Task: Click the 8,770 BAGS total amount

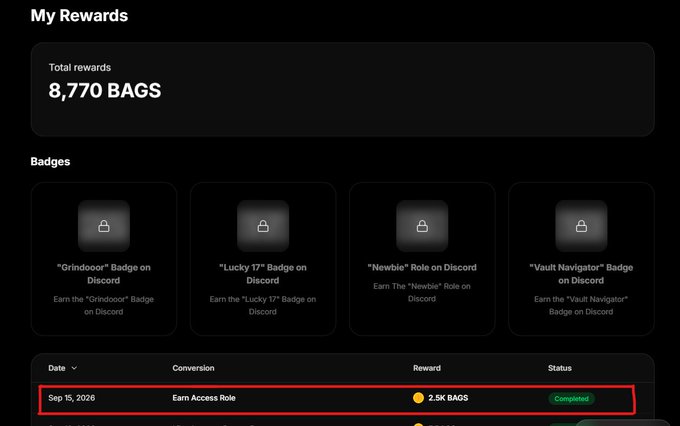Action: point(105,91)
